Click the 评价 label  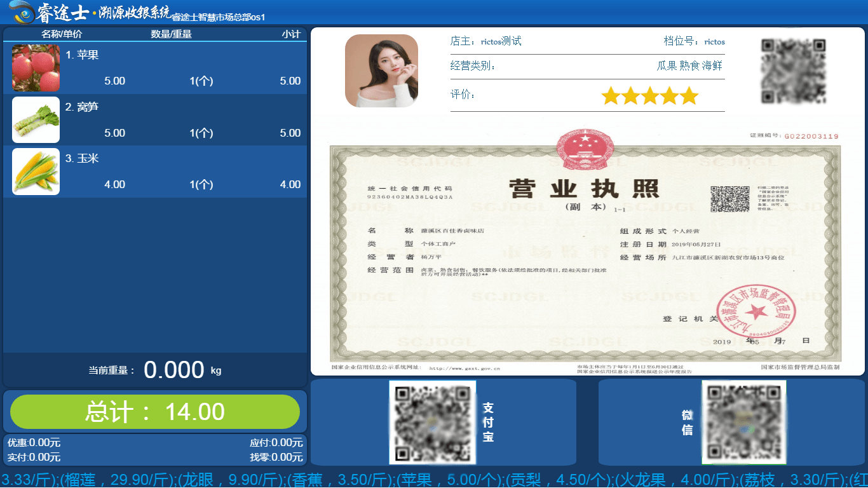(x=463, y=95)
